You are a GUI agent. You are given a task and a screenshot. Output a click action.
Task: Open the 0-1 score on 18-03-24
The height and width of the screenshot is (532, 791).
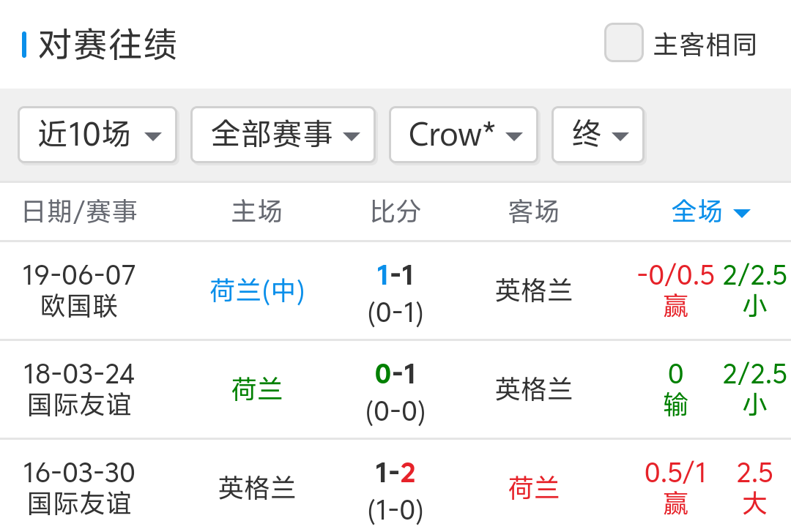[395, 375]
